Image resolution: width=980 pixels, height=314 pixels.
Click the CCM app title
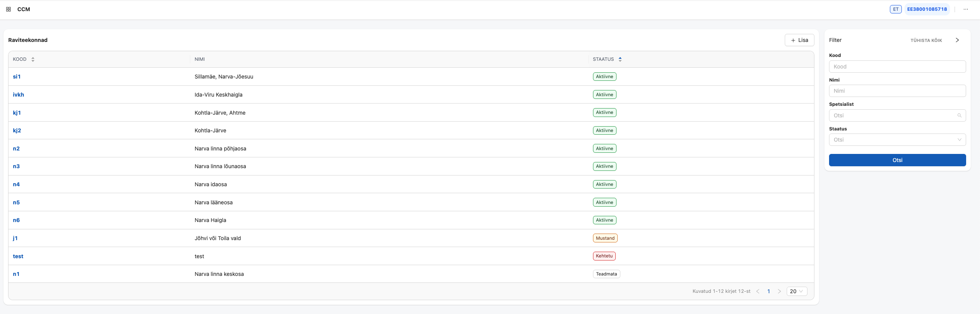pos(23,9)
